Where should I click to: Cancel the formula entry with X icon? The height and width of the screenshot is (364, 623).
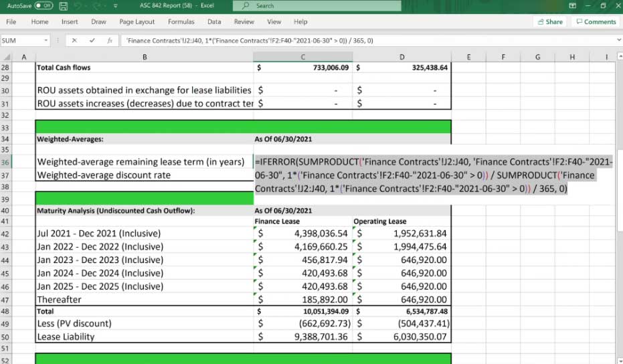click(74, 40)
